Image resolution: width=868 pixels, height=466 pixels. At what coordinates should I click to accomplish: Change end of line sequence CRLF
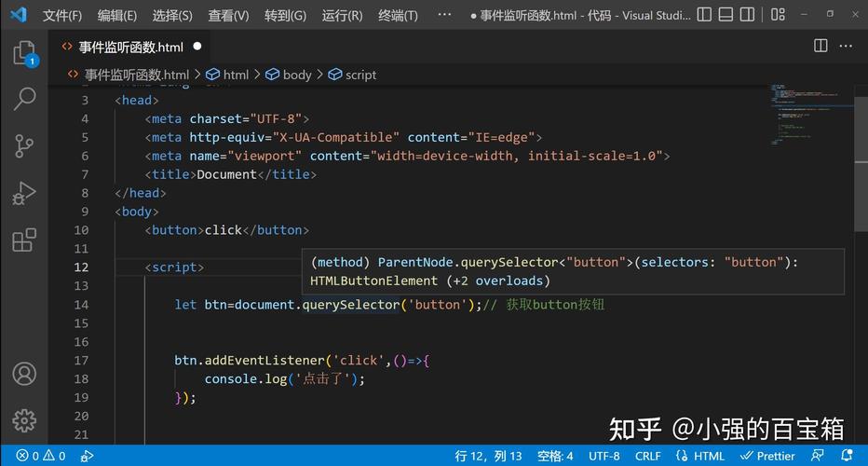pos(647,456)
